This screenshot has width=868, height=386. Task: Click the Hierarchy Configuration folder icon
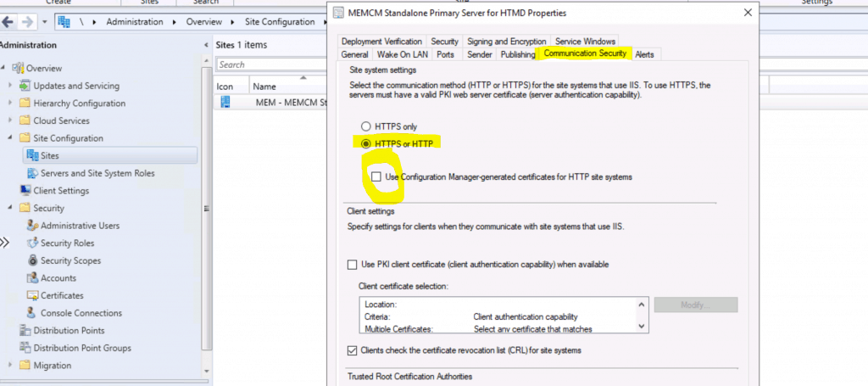click(25, 103)
